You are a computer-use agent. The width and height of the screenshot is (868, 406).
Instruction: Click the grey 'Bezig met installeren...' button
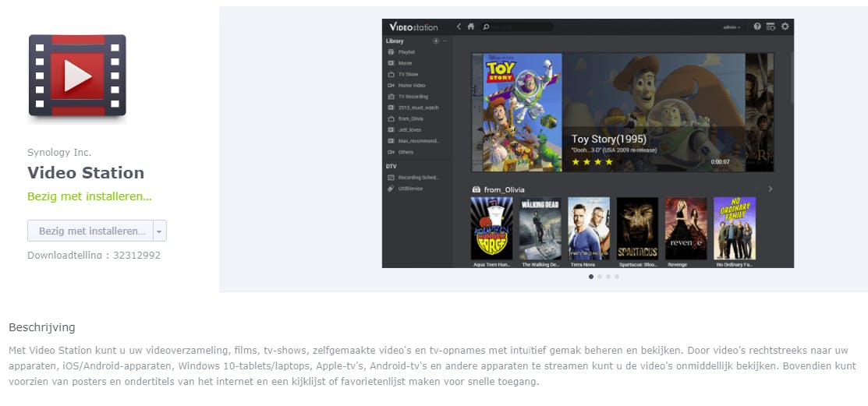[90, 231]
